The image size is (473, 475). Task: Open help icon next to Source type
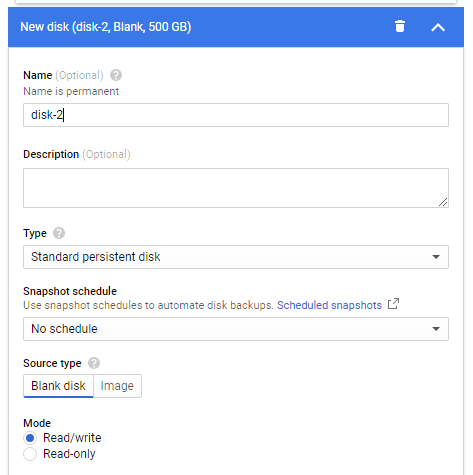[94, 363]
